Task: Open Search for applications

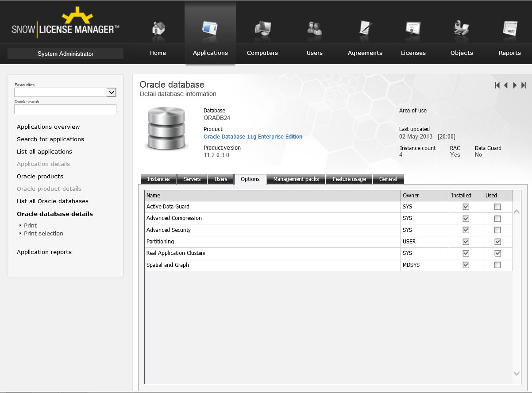Action: (x=50, y=139)
